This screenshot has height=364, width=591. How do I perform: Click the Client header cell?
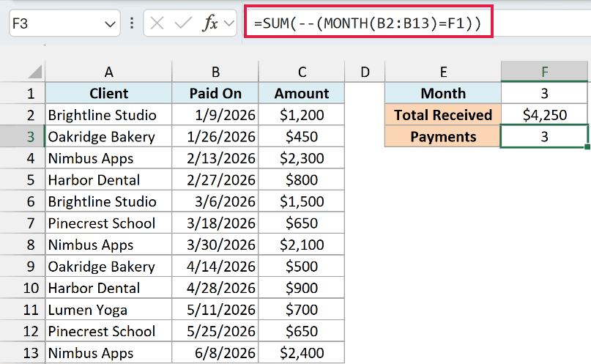coord(108,93)
